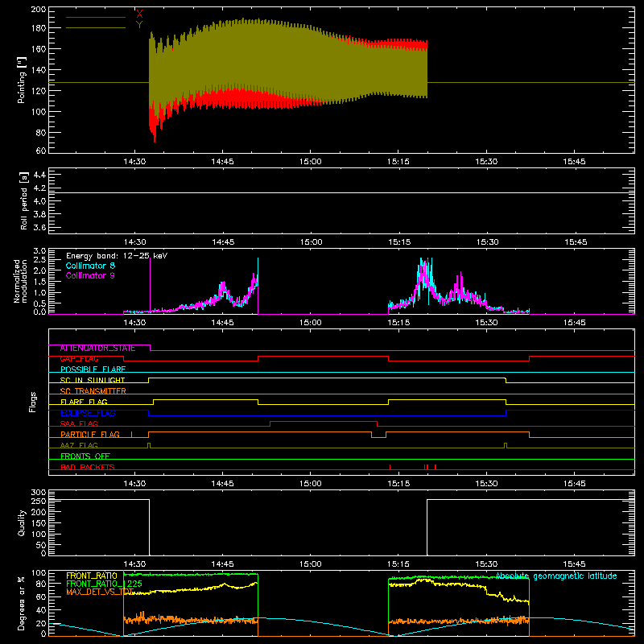Click the PARTICLE_FLAG label

point(90,435)
